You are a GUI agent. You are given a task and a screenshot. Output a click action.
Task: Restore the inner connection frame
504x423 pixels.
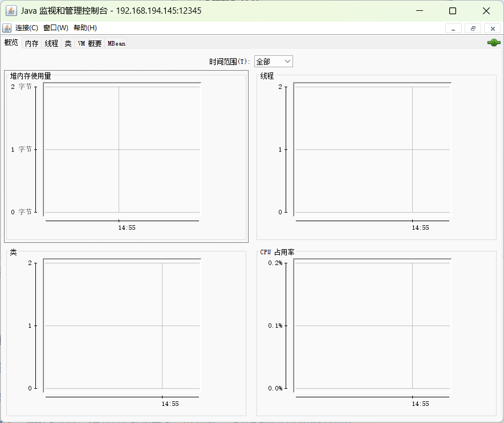click(x=473, y=29)
